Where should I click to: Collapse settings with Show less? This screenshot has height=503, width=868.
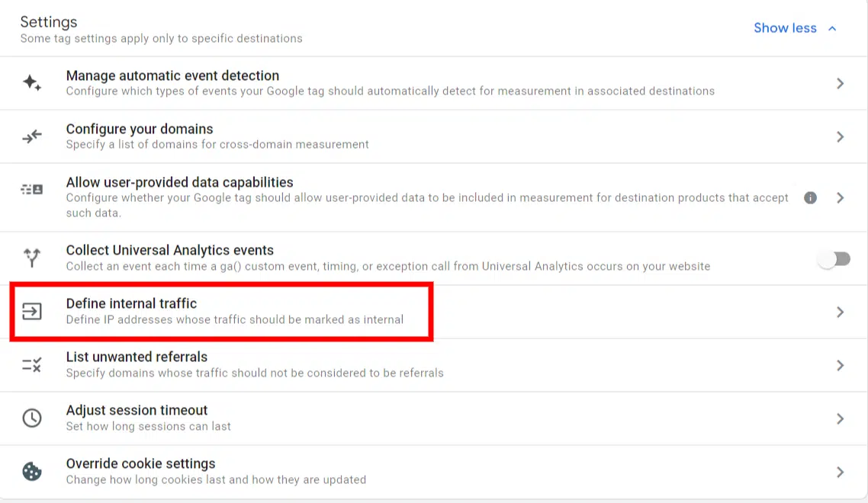795,28
